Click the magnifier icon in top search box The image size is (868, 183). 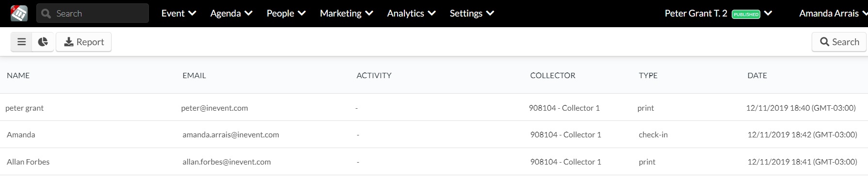47,14
